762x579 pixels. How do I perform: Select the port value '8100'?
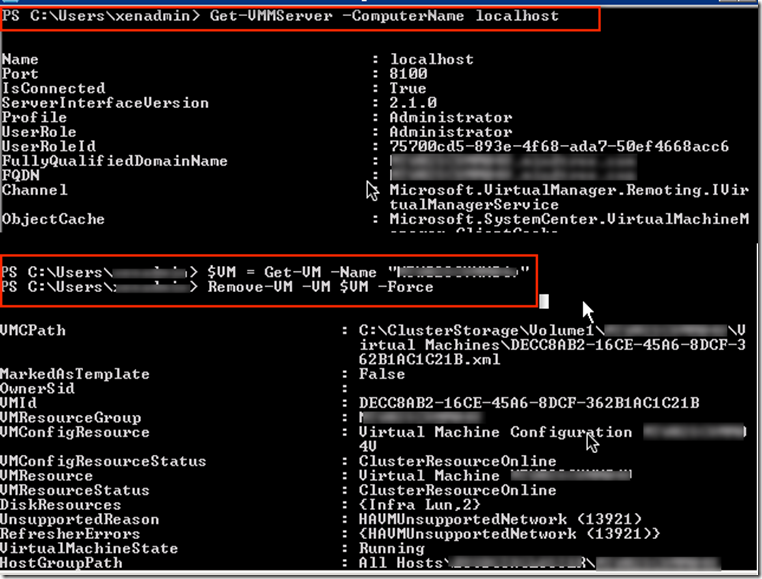[408, 74]
